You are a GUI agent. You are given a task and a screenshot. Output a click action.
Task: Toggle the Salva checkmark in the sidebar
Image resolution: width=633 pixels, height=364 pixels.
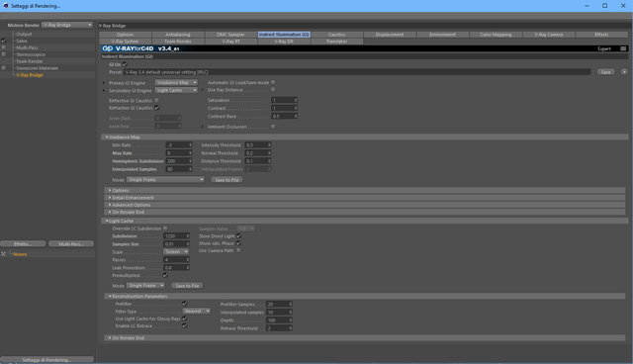pyautogui.click(x=4, y=41)
